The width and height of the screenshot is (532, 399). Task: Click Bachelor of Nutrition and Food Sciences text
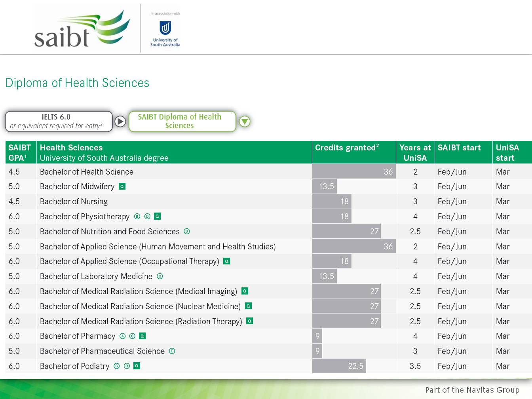click(110, 232)
